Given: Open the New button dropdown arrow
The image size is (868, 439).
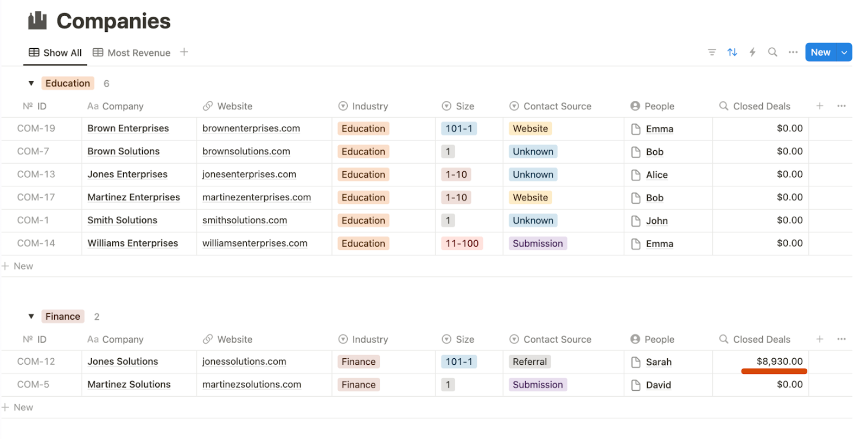Looking at the screenshot, I should click(844, 53).
